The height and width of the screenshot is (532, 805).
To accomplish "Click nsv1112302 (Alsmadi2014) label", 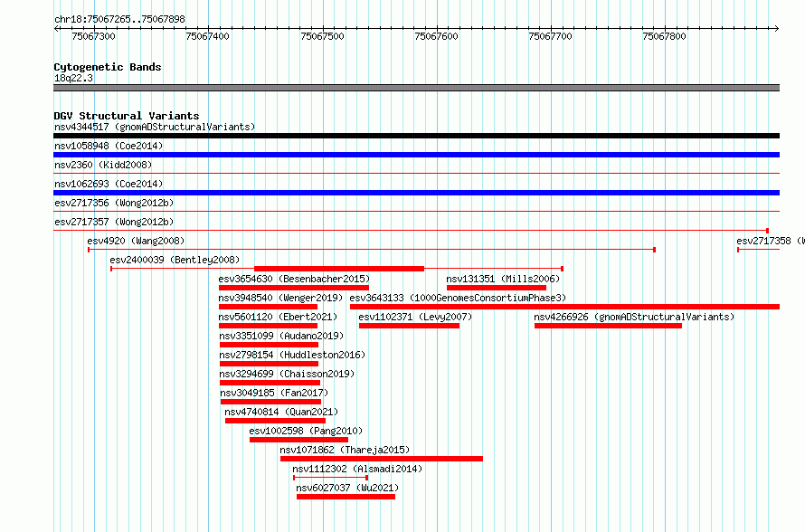I will [357, 469].
